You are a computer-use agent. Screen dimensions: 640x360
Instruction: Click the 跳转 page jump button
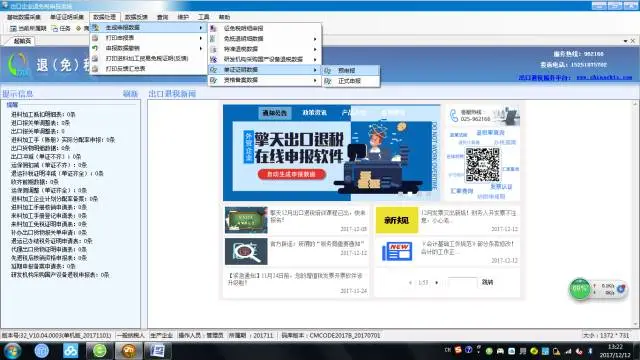[x=487, y=282]
